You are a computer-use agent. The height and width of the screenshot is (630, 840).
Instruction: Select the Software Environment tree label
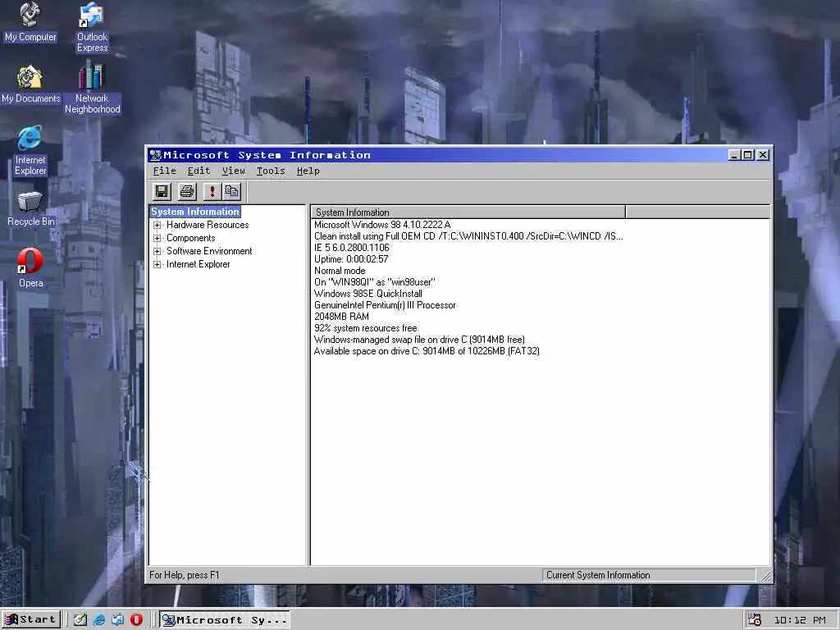(209, 251)
